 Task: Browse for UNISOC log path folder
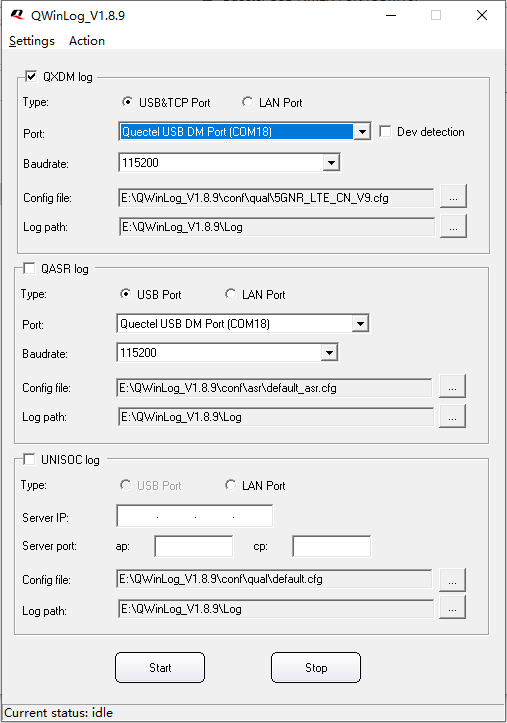[x=452, y=607]
